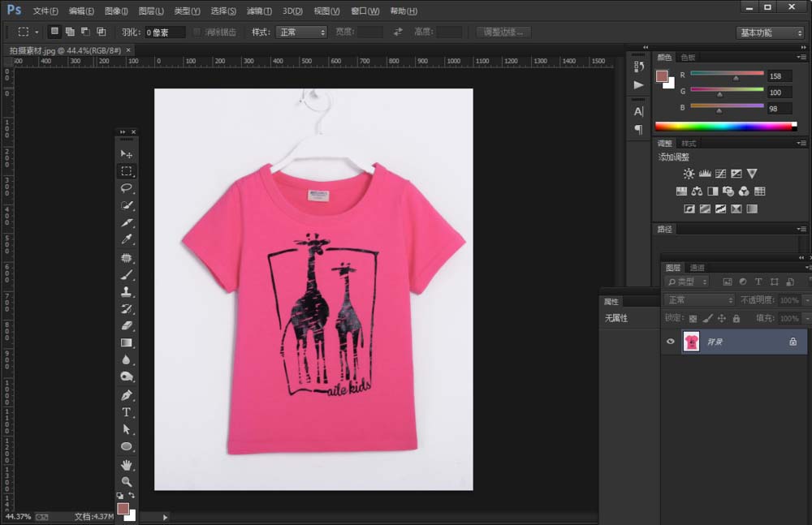The height and width of the screenshot is (525, 812).
Task: Select the Pen tool
Action: coord(127,395)
